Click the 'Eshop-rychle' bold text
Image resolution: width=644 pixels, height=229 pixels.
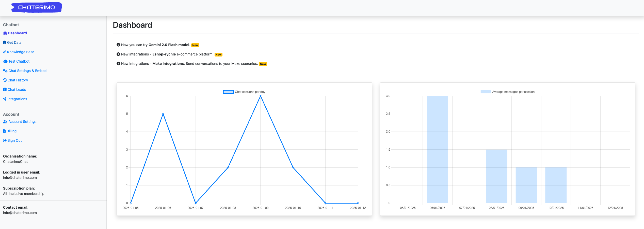[x=164, y=54]
